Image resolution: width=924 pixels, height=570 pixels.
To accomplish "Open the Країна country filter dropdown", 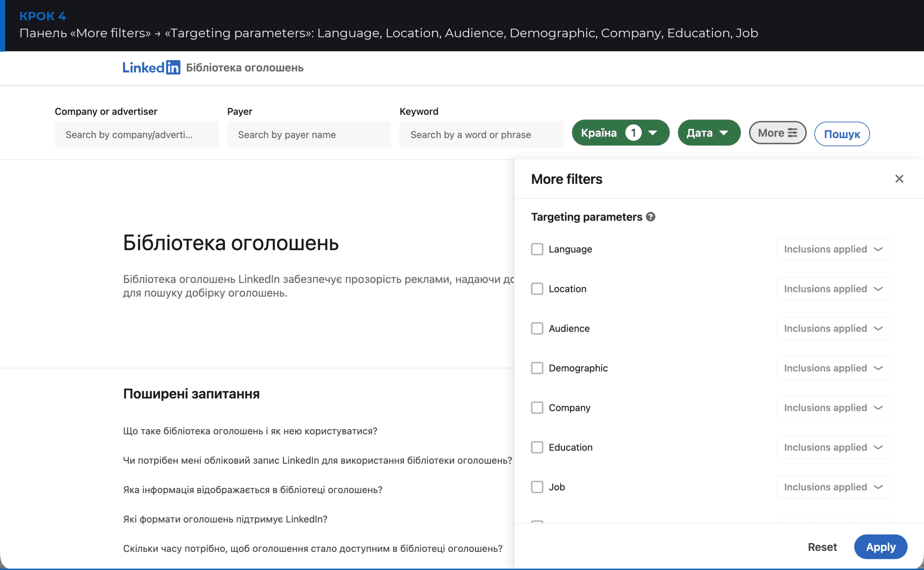I will [x=620, y=133].
